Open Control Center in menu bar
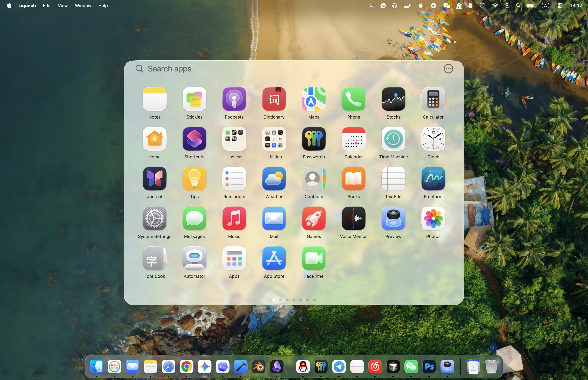The width and height of the screenshot is (588, 380). tap(560, 5)
